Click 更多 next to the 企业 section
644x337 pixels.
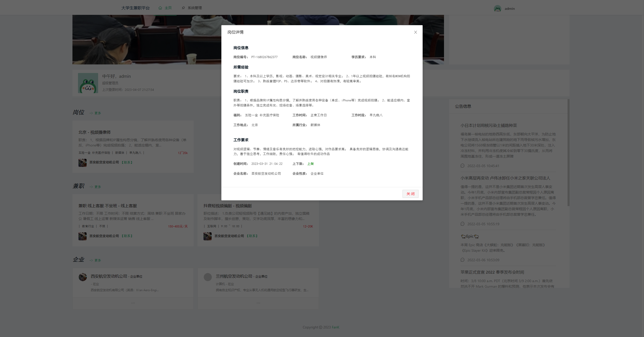[98, 260]
